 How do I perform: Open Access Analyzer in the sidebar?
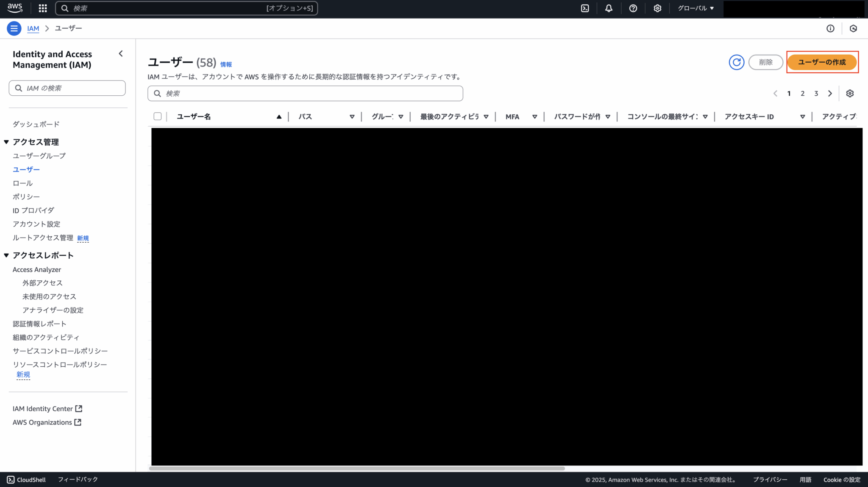37,269
